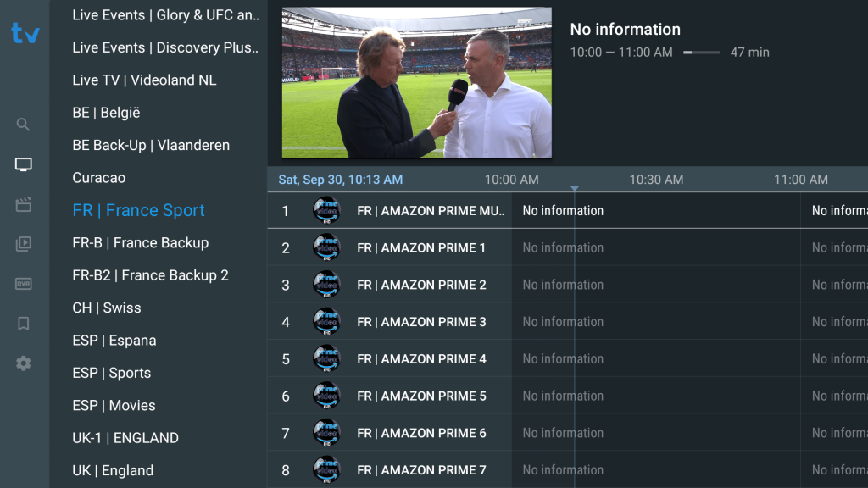Click the live video preview thumbnail
The width and height of the screenshot is (868, 488).
click(x=416, y=83)
